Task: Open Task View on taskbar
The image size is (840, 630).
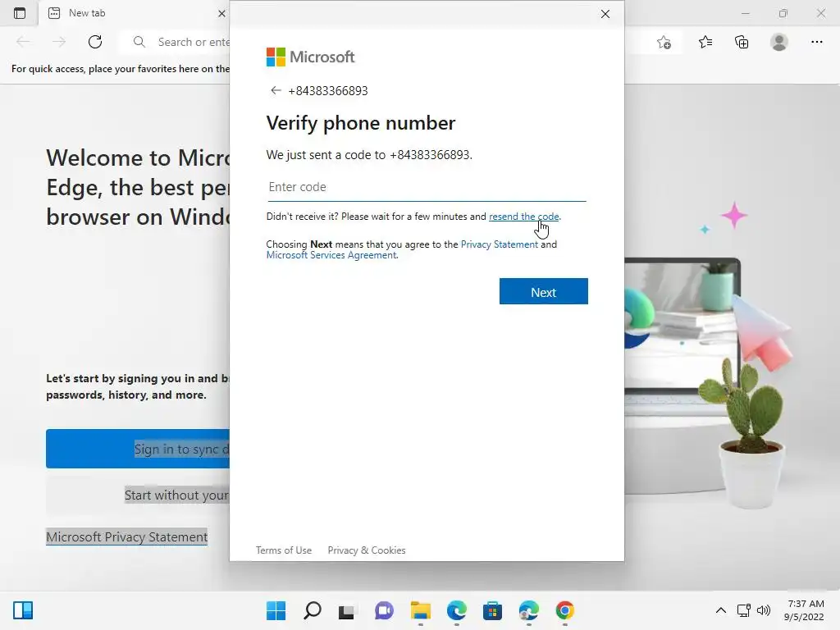Action: click(347, 610)
